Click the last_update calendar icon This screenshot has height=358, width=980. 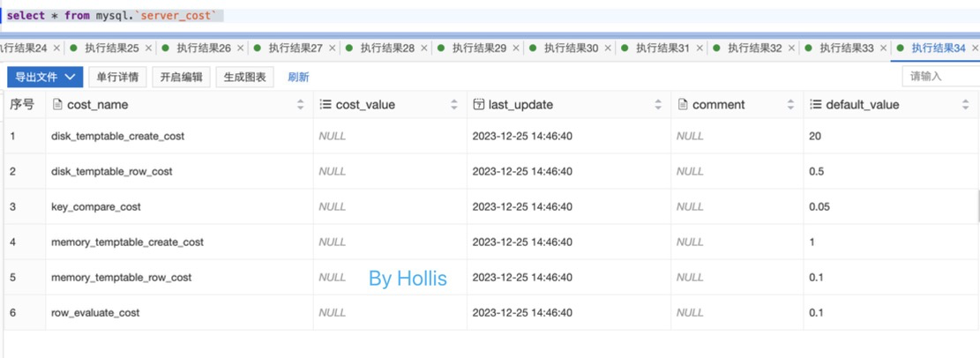tap(479, 105)
